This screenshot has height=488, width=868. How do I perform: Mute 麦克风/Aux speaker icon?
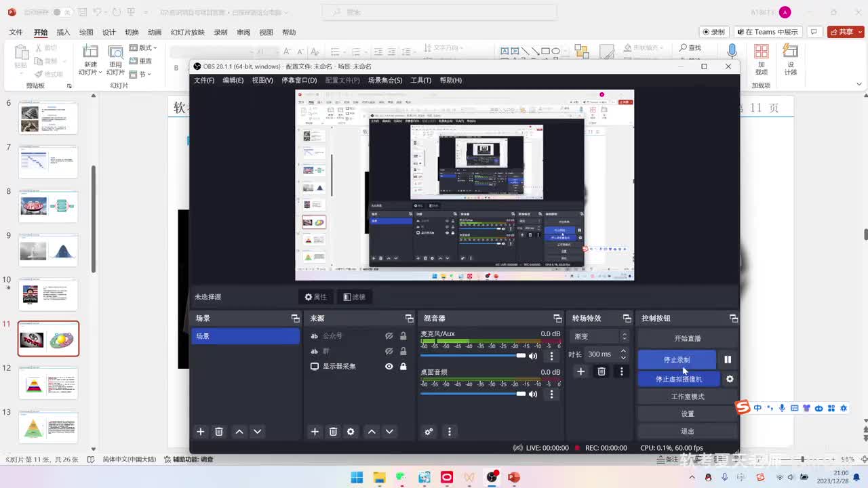click(533, 356)
